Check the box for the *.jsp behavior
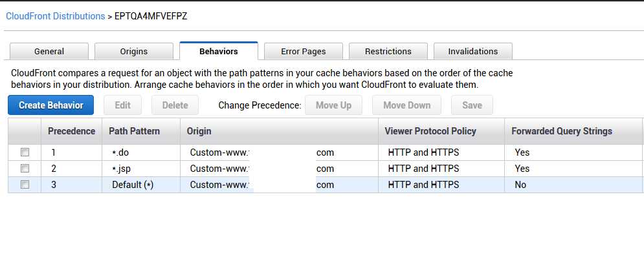Viewport: 644px width, 261px height. pyautogui.click(x=25, y=169)
